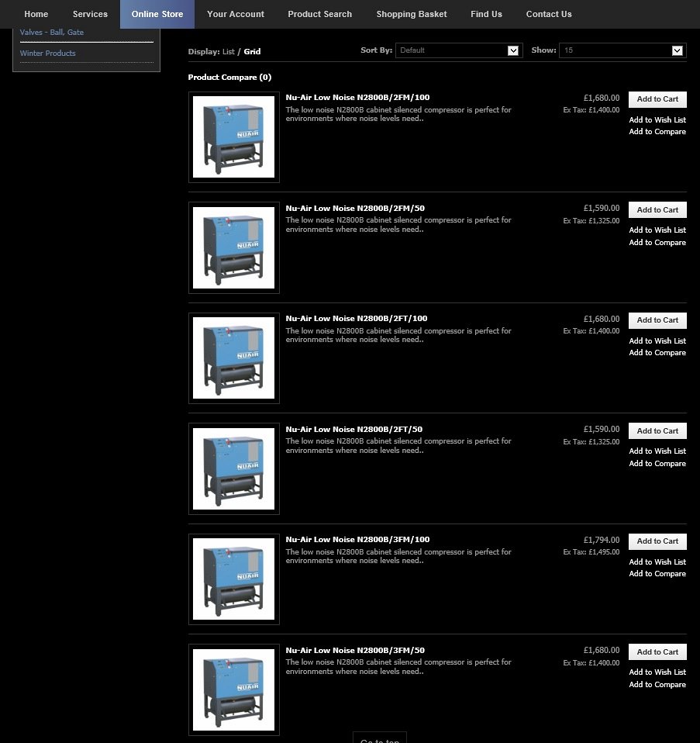
Task: Click the N2800B/2FM/100 product thumbnail
Action: (x=233, y=137)
